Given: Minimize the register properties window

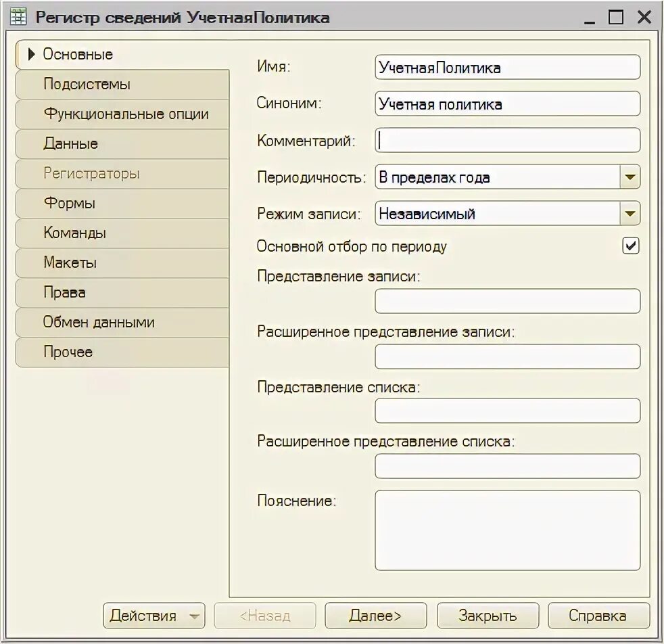Looking at the screenshot, I should click(590, 18).
